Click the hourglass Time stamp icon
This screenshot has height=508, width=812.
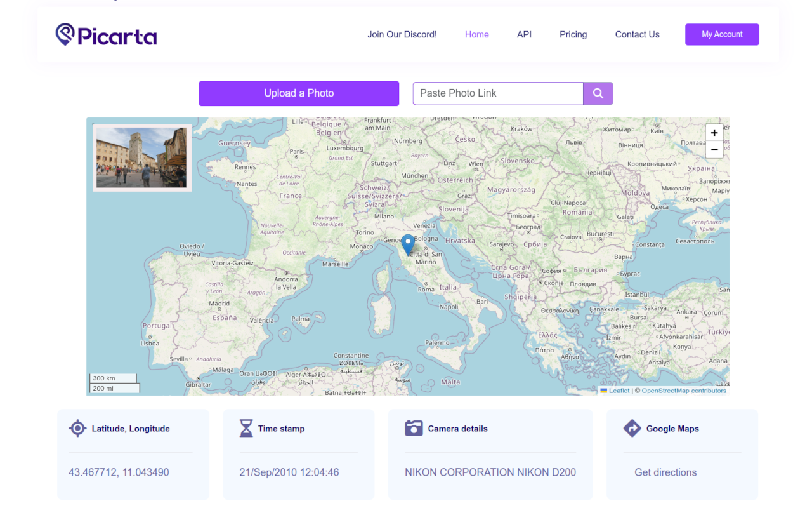click(246, 429)
